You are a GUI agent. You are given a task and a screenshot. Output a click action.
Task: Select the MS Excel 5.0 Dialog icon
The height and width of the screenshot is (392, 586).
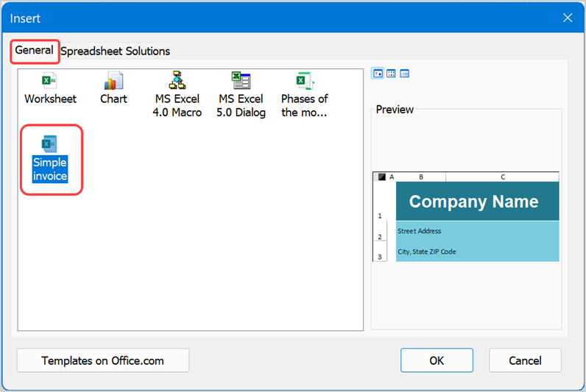pyautogui.click(x=241, y=81)
